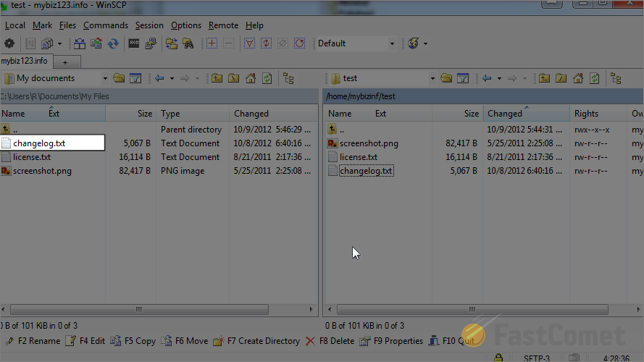Open the Default transfer settings dropdown
644x362 pixels.
coord(392,43)
